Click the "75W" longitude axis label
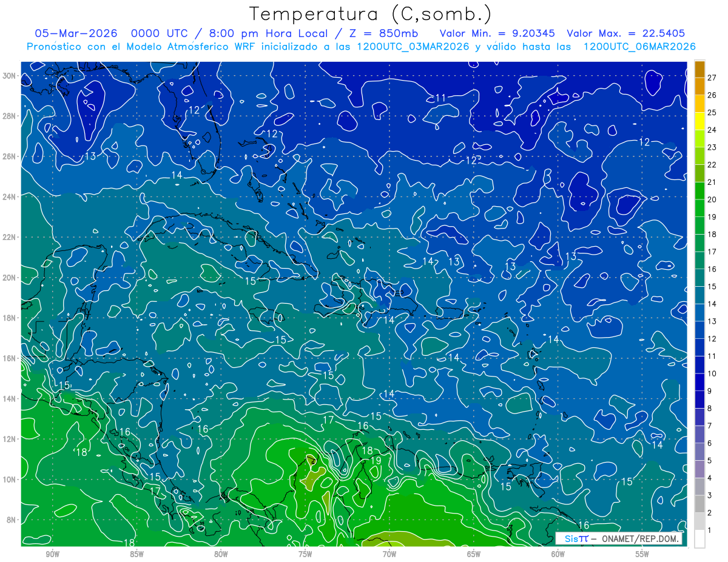728x562 pixels. 305,554
